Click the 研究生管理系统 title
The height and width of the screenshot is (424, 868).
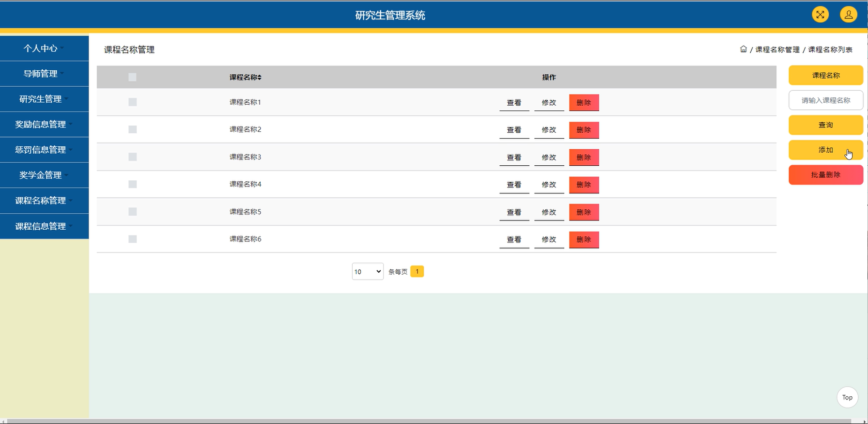390,15
